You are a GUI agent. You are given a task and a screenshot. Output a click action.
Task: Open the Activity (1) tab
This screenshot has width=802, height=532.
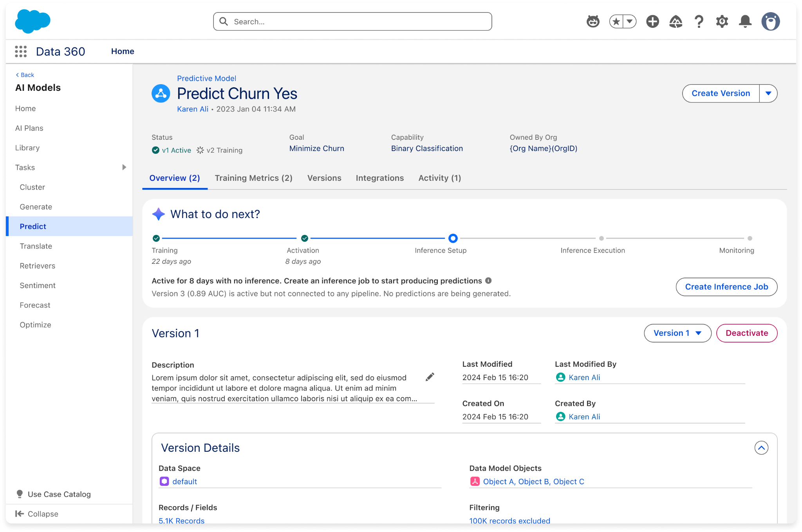coord(440,178)
